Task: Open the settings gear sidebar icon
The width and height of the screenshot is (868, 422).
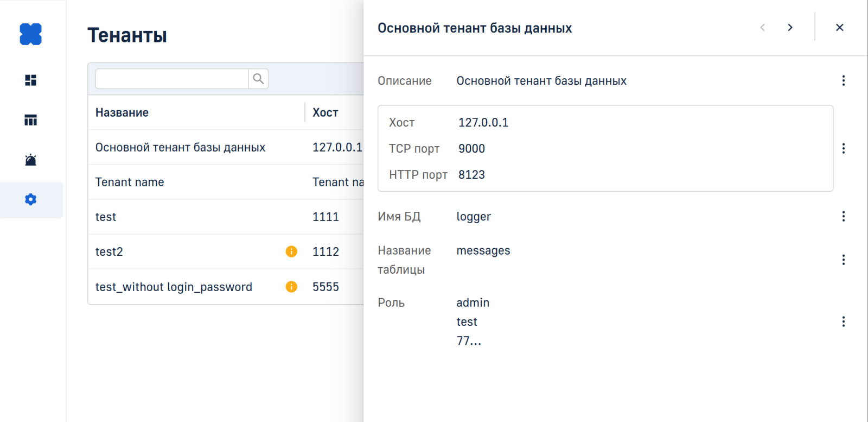Action: click(x=30, y=199)
